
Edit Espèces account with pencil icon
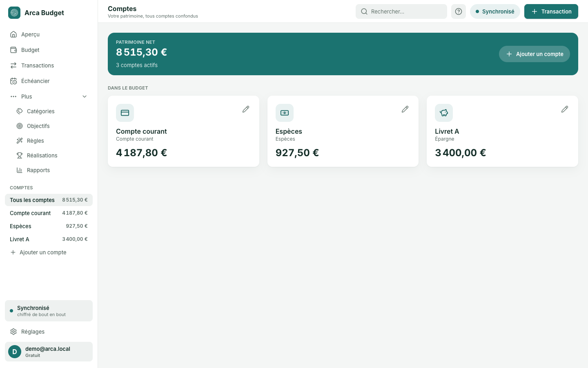coord(405,109)
